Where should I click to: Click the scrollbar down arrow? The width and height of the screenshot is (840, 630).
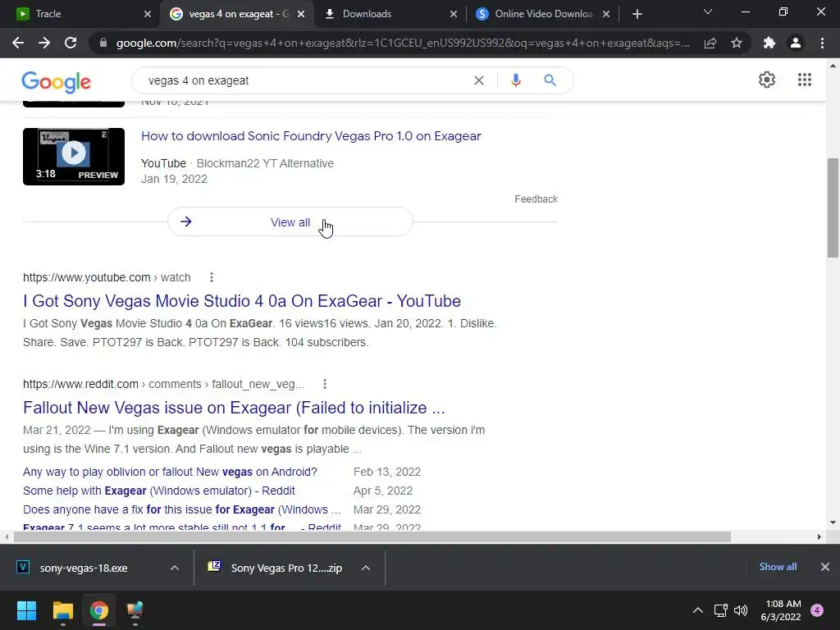tap(833, 523)
